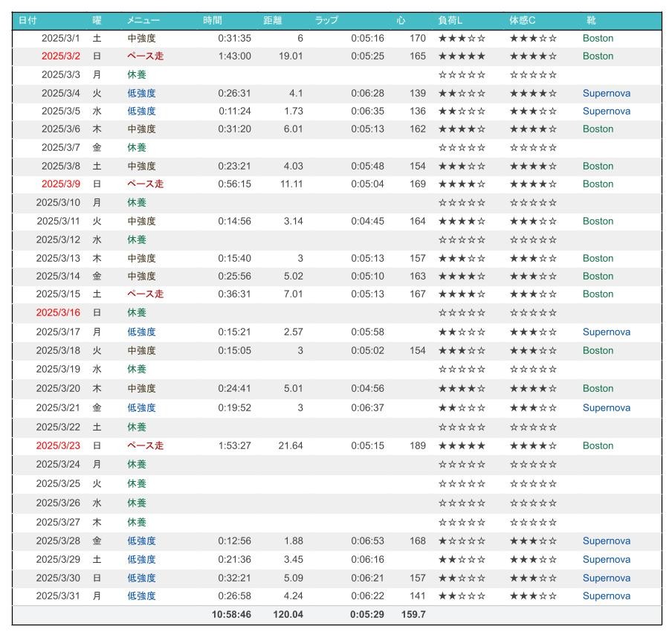Select heart rate 189
672x635 pixels.
coord(418,445)
